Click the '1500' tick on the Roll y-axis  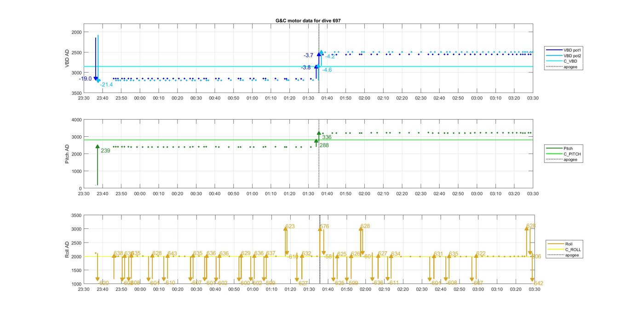pyautogui.click(x=76, y=270)
